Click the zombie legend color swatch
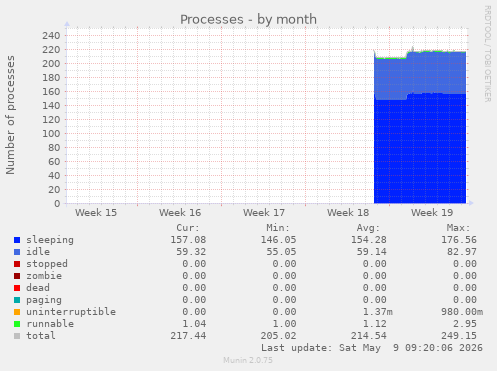 pyautogui.click(x=17, y=276)
